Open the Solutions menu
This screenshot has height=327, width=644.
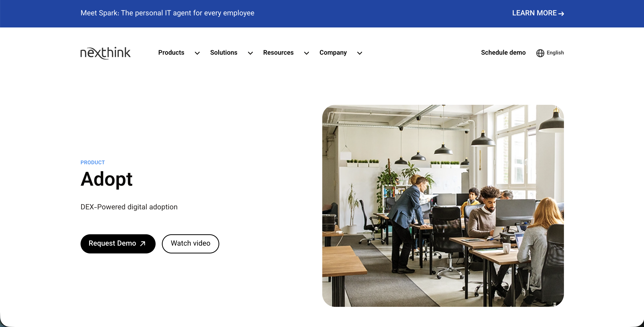[224, 53]
